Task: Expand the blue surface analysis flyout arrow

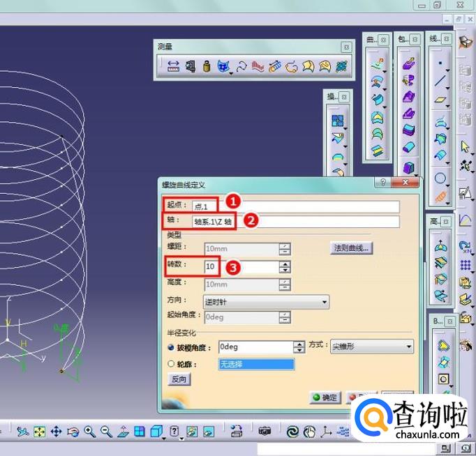Action: tap(231, 73)
